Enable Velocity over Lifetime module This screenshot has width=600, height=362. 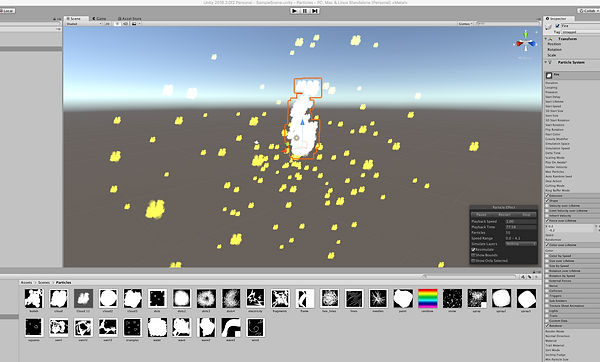click(547, 205)
